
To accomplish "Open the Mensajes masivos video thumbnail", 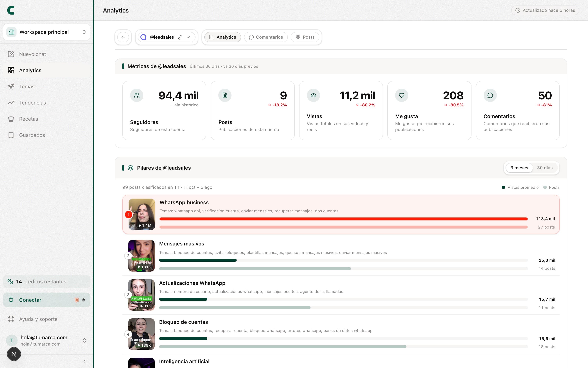I will (141, 256).
